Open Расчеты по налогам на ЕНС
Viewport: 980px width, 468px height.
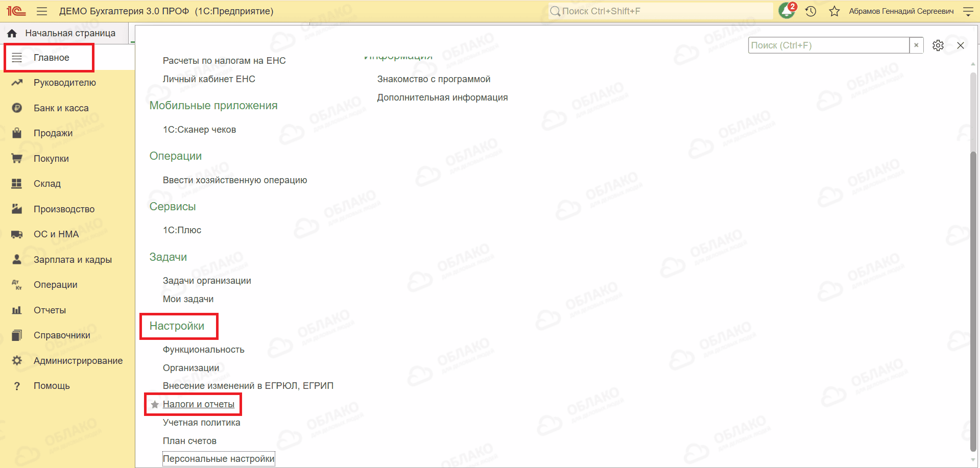tap(224, 61)
